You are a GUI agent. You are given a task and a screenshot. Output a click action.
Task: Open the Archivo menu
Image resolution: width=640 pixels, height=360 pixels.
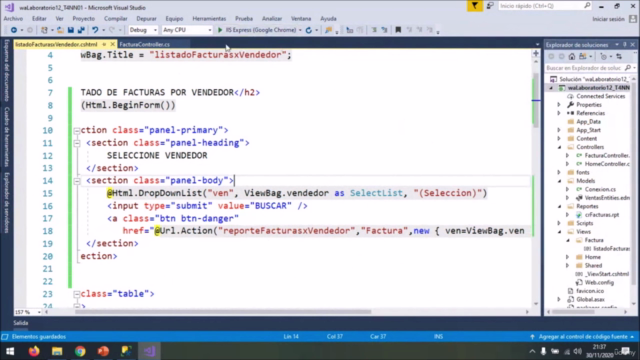[x=13, y=19]
